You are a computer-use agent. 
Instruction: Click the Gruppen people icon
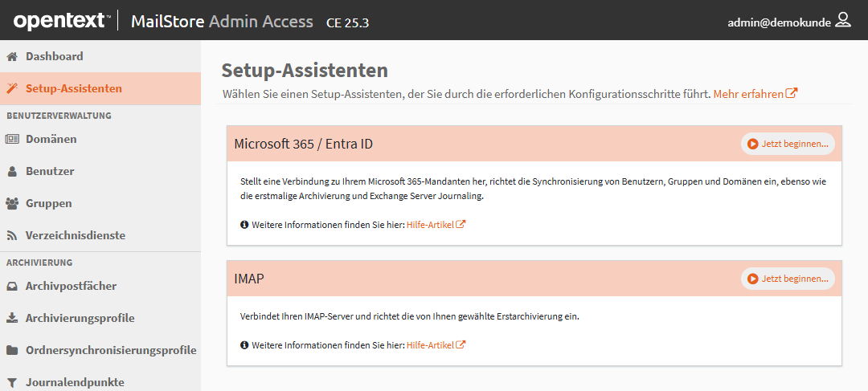coord(11,203)
